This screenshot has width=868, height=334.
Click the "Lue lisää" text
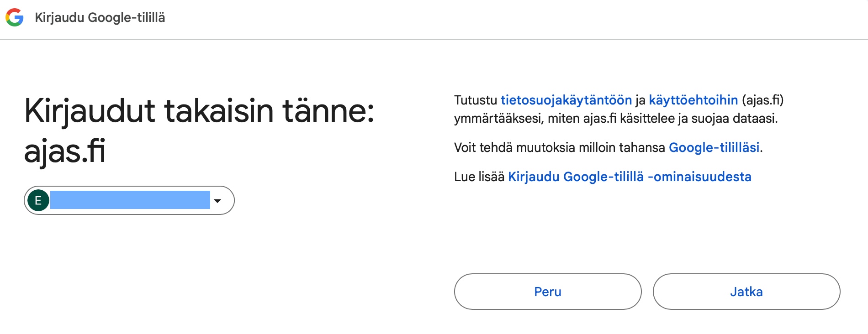[479, 177]
